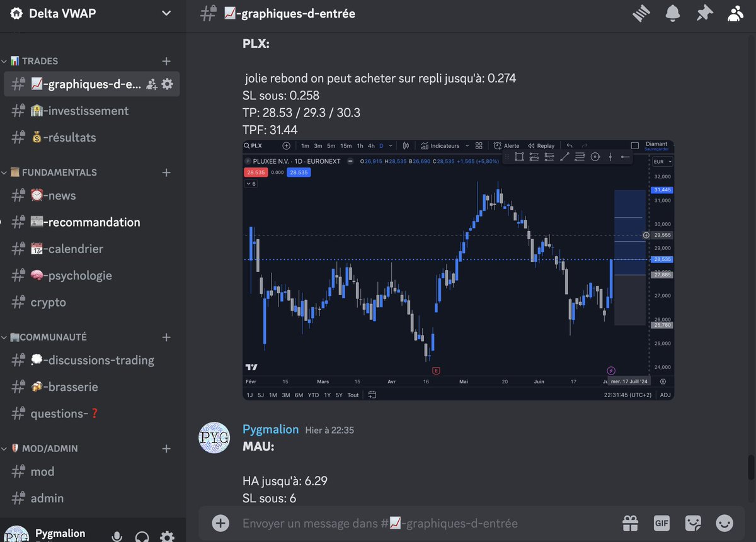This screenshot has width=756, height=542.
Task: Click the 'Hier à 22:35' timestamp
Action: 329,431
